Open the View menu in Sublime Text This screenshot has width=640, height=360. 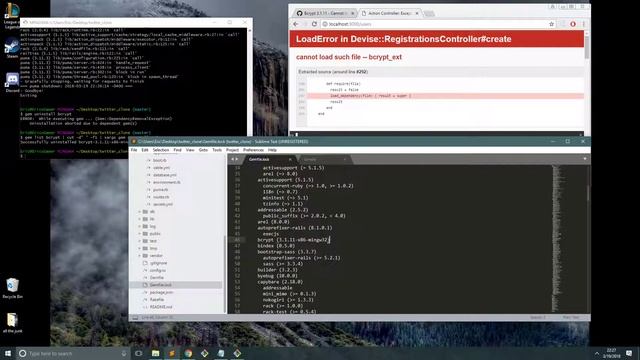[x=190, y=150]
